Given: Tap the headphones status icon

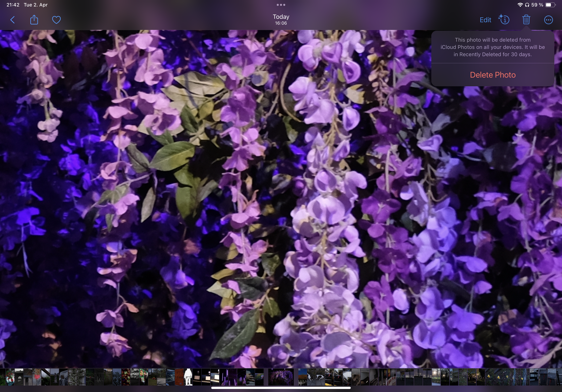Looking at the screenshot, I should click(527, 5).
